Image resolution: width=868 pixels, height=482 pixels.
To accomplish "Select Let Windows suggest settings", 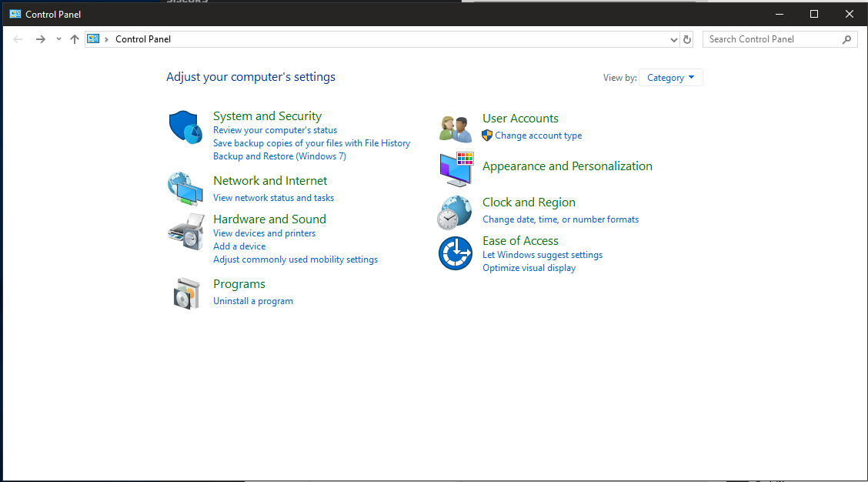I will 542,255.
